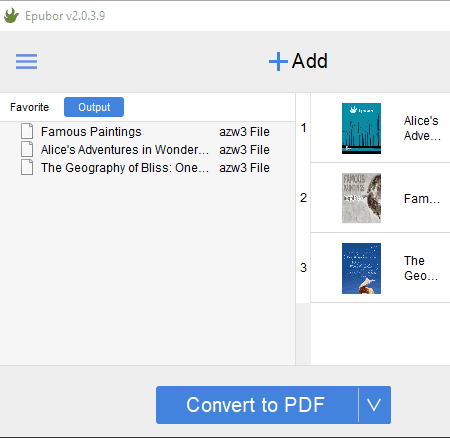Screen dimensions: 450x438
Task: Click the Epubor logo icon in title bar
Action: (11, 16)
